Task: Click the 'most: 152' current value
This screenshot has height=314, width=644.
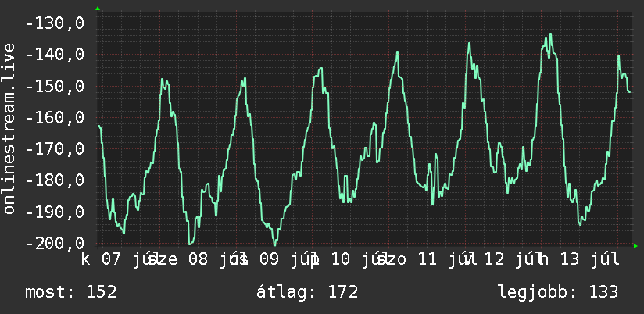Action: point(71,292)
